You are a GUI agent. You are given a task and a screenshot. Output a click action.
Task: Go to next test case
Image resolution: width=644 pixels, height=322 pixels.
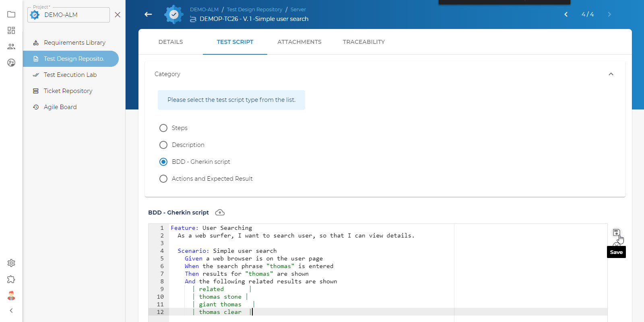click(x=609, y=14)
